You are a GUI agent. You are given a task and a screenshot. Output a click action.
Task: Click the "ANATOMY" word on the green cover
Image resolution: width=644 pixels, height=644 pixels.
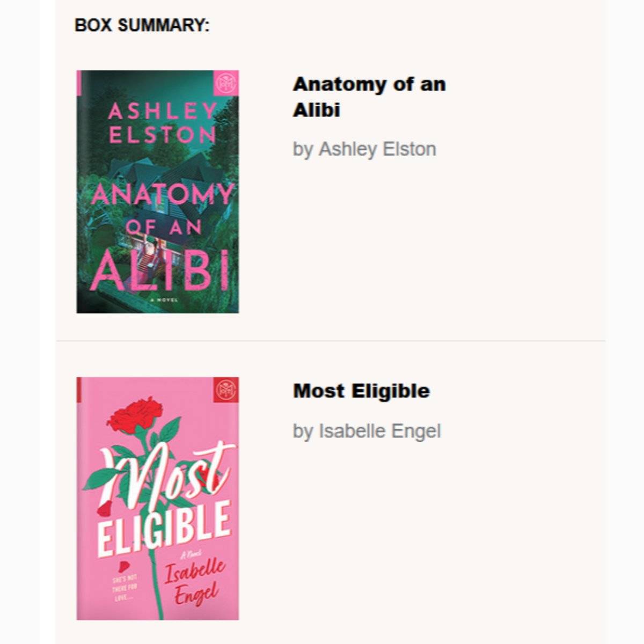point(162,195)
